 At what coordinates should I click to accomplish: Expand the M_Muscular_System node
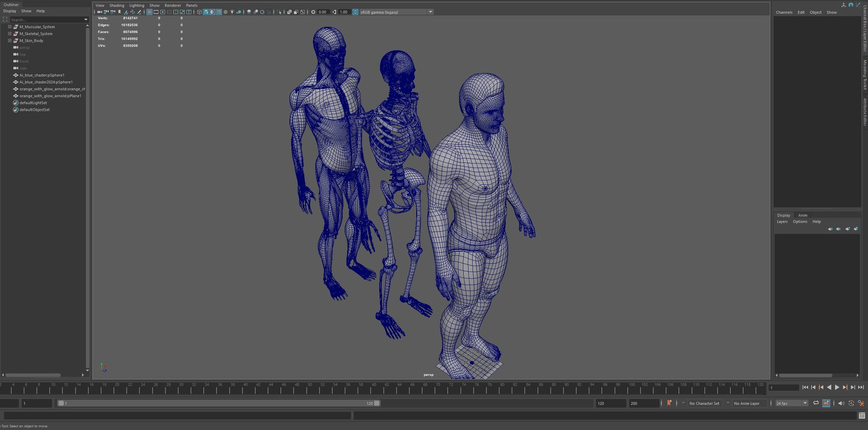point(9,27)
